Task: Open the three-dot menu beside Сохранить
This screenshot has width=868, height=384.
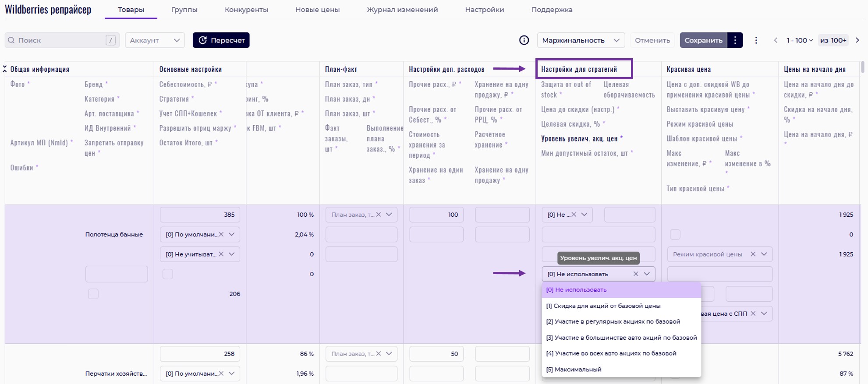Action: [735, 40]
